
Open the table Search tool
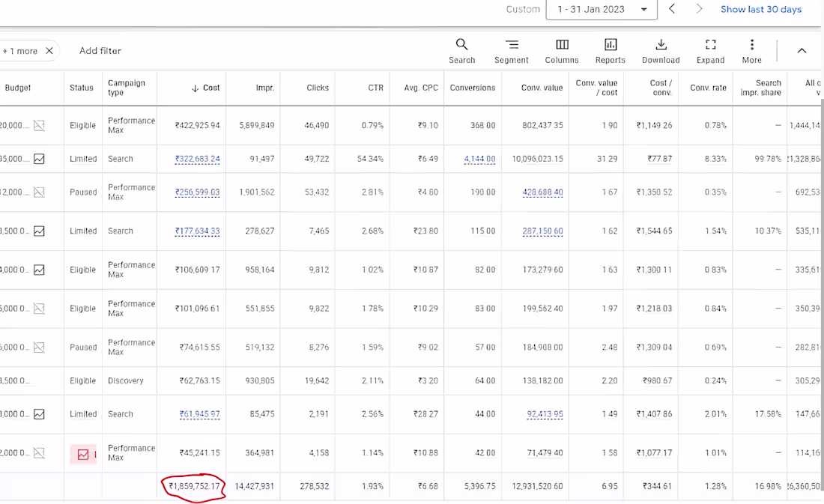[x=461, y=50]
